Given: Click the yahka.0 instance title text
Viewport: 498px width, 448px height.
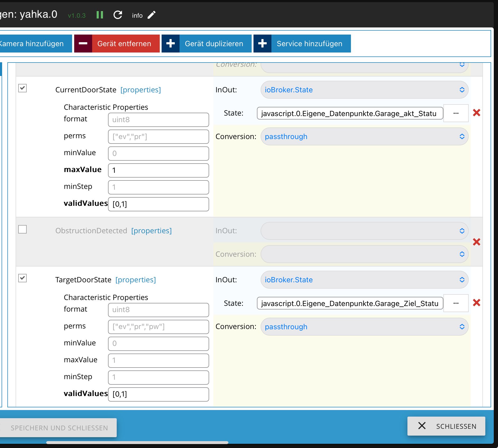Looking at the screenshot, I should point(29,14).
